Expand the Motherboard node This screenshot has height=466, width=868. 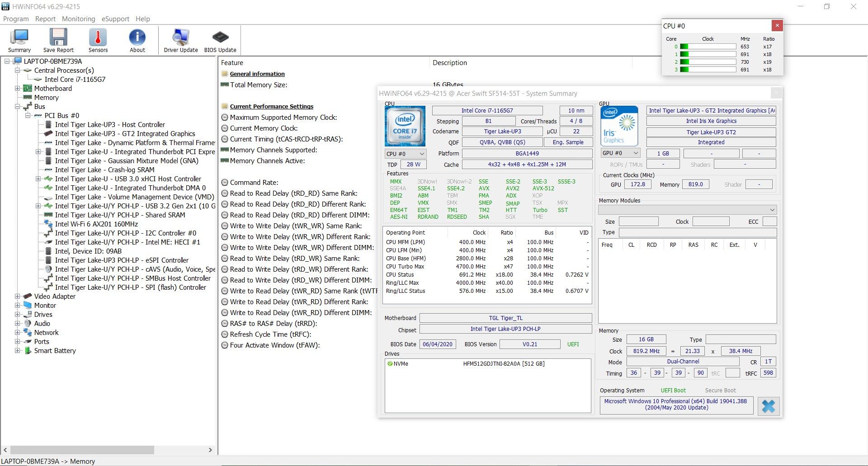(x=18, y=89)
